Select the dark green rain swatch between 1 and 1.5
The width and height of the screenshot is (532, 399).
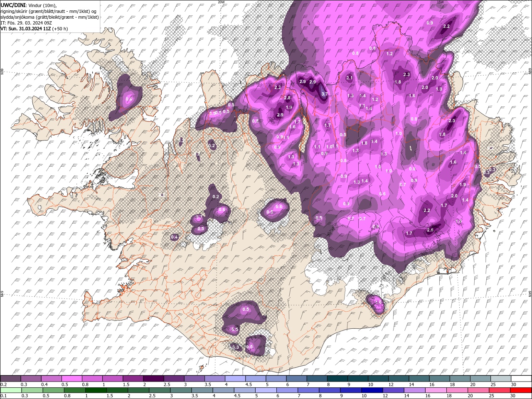96,390
